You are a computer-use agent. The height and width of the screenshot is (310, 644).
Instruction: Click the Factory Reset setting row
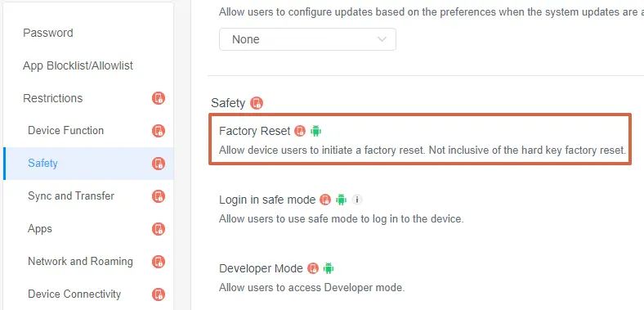420,139
